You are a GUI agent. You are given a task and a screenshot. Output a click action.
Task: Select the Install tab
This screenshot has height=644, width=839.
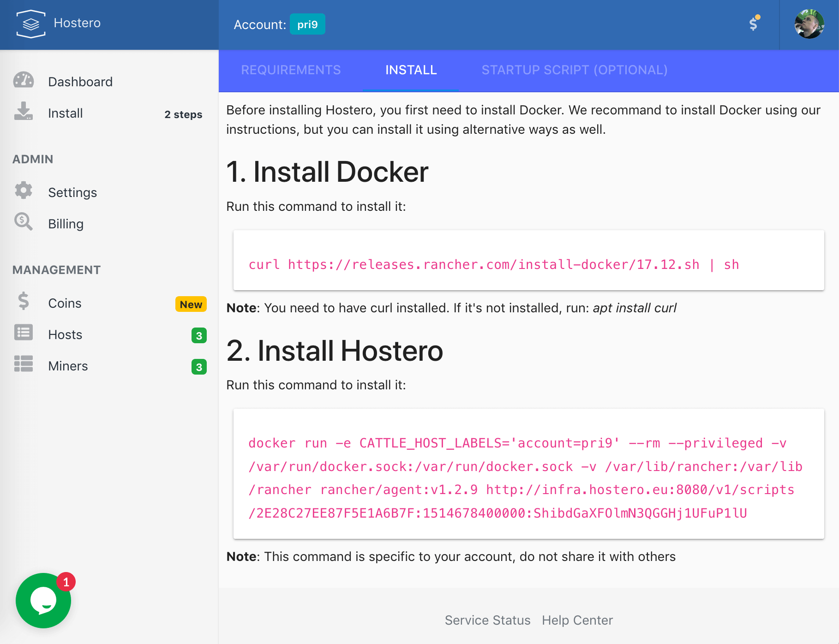[x=411, y=70]
